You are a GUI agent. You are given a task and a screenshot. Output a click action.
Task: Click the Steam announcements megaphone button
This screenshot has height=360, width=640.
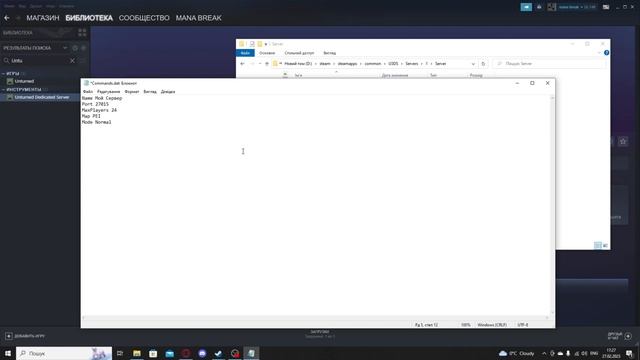click(526, 7)
